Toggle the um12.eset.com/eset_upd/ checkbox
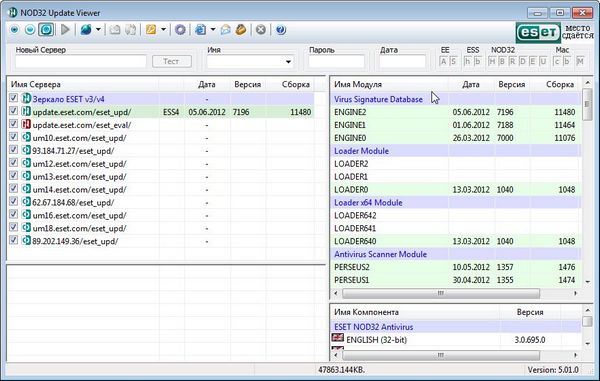Viewport: 600px width, 381px height. click(x=13, y=163)
